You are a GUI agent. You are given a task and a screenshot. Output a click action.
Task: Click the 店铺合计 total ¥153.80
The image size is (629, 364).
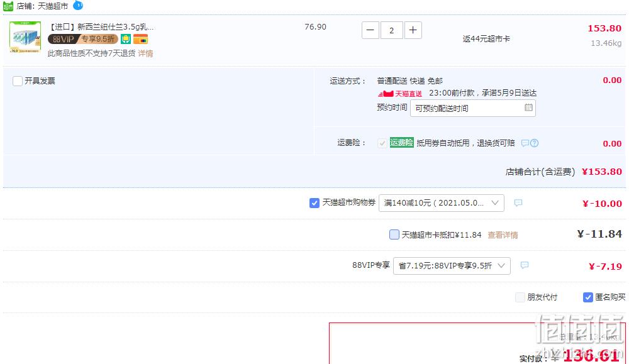602,172
